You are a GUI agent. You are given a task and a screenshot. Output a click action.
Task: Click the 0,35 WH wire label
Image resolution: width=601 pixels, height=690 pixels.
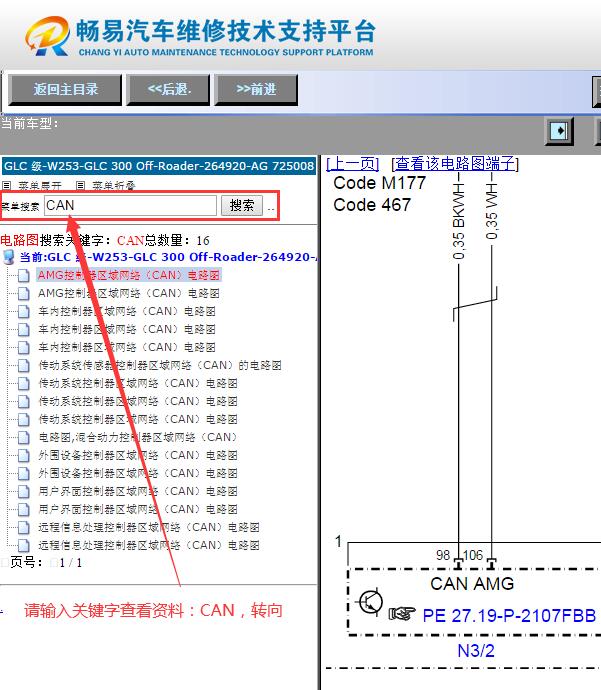click(x=491, y=212)
